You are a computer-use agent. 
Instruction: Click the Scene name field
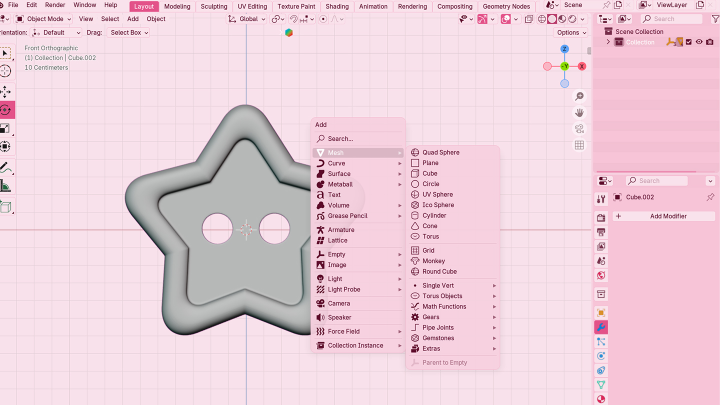tap(581, 5)
